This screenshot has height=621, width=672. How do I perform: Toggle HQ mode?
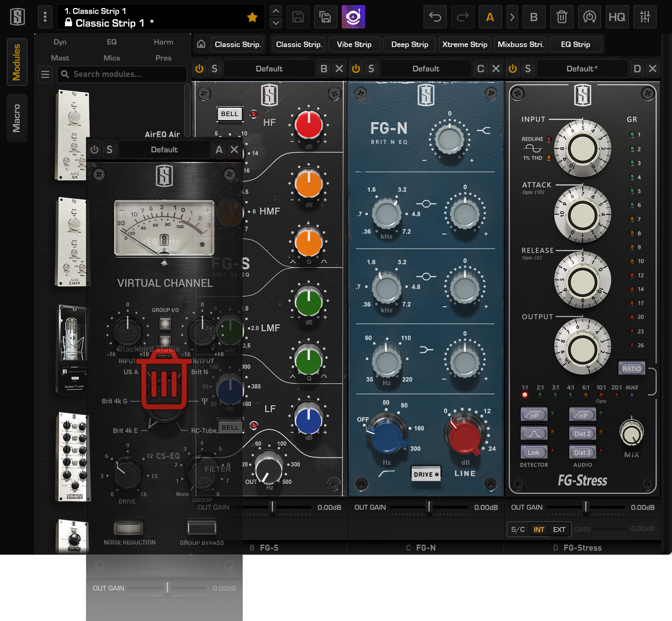click(617, 17)
